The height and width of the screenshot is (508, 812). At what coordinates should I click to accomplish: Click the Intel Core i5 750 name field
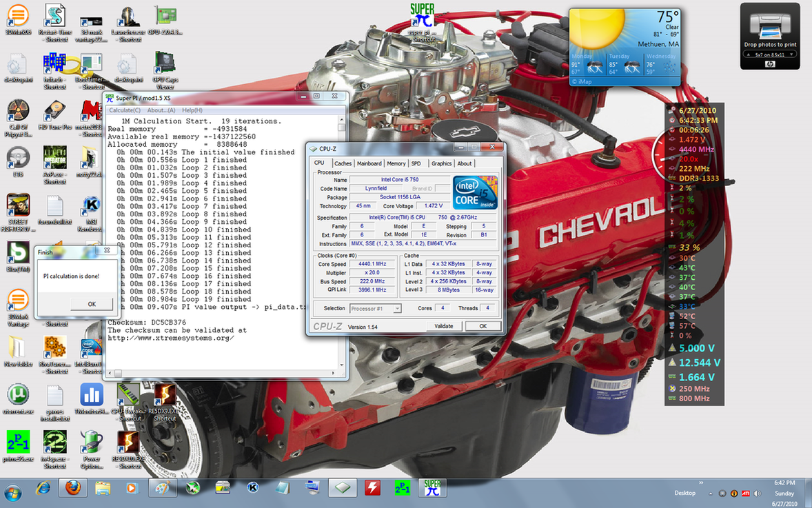point(399,180)
